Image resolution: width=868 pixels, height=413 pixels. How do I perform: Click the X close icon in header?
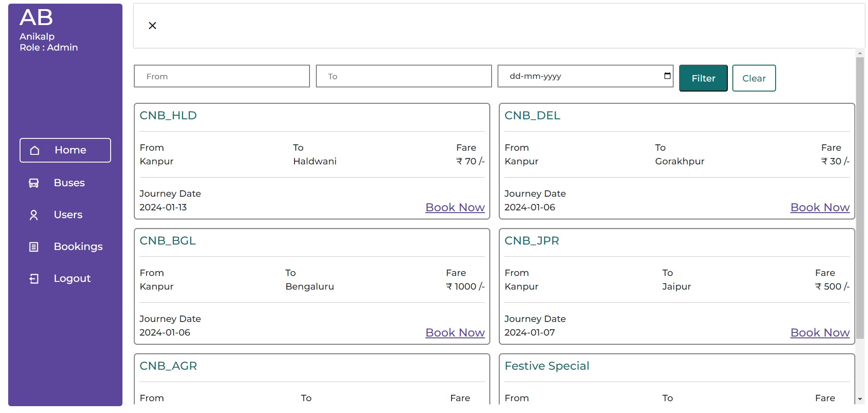point(152,25)
